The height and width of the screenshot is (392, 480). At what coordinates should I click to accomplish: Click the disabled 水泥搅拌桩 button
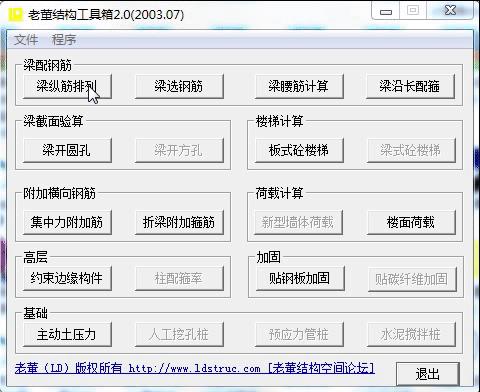411,334
